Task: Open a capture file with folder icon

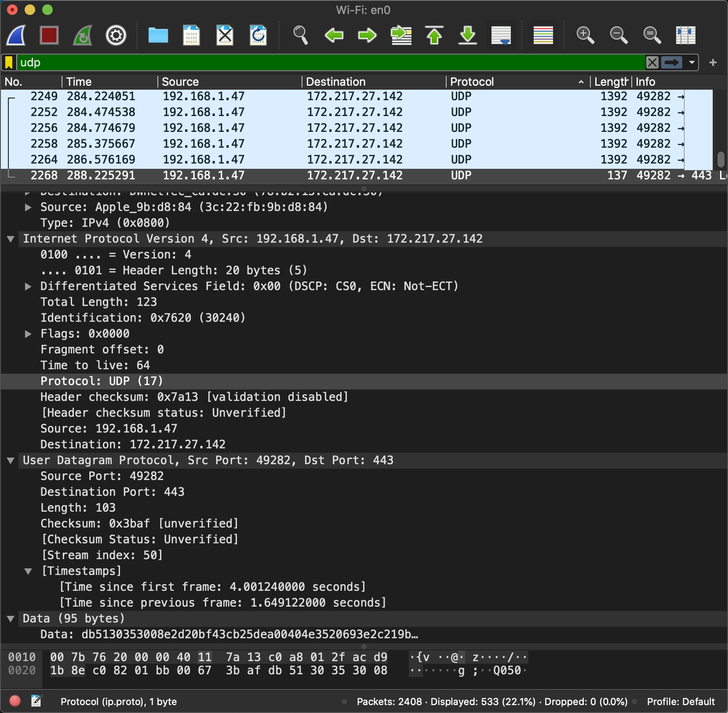Action: [x=158, y=35]
